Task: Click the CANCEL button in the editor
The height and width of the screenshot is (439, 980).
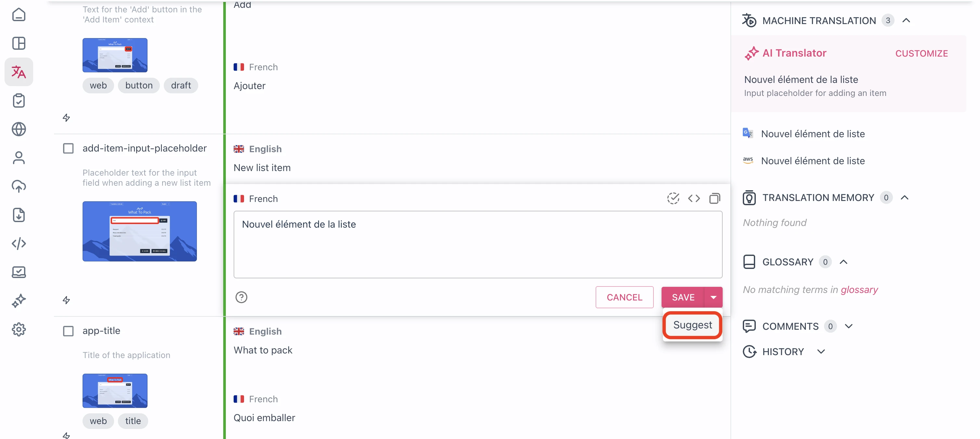Action: coord(624,297)
